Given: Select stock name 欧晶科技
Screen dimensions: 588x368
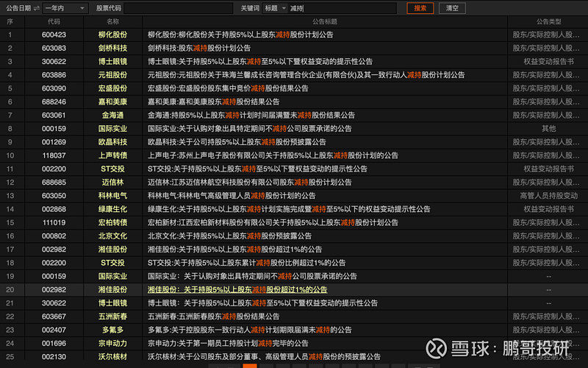Looking at the screenshot, I should point(113,142).
